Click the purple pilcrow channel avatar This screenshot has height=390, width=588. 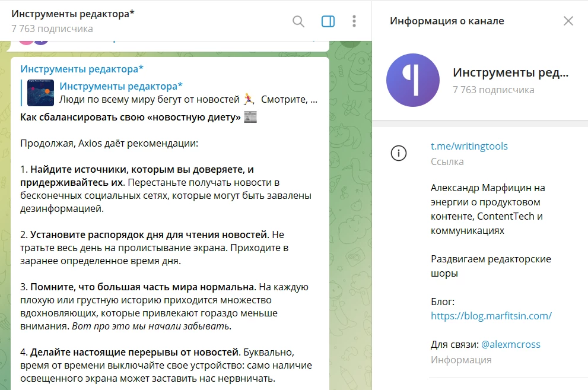point(413,80)
